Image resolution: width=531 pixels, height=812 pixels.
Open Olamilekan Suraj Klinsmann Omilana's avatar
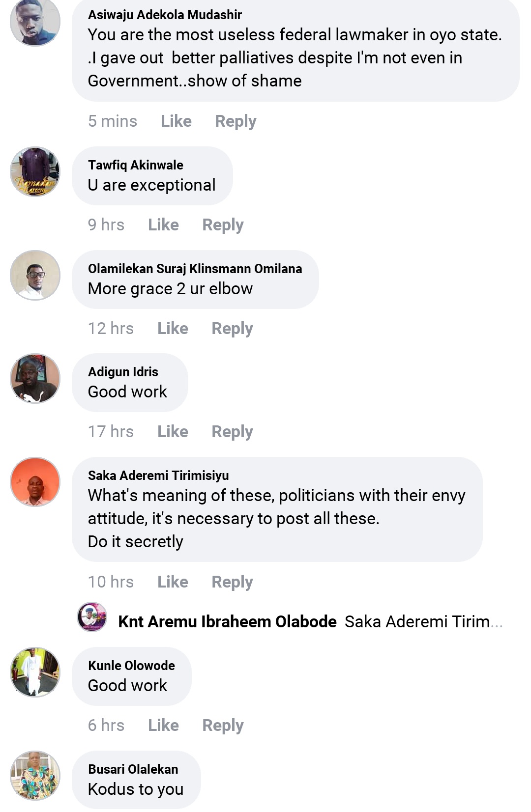click(x=35, y=275)
